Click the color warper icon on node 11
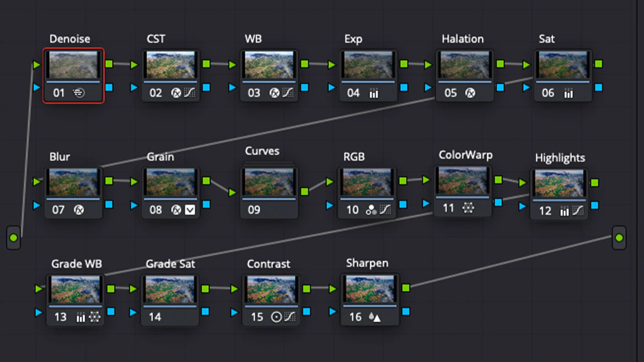Image resolution: width=644 pixels, height=362 pixels. [x=468, y=208]
